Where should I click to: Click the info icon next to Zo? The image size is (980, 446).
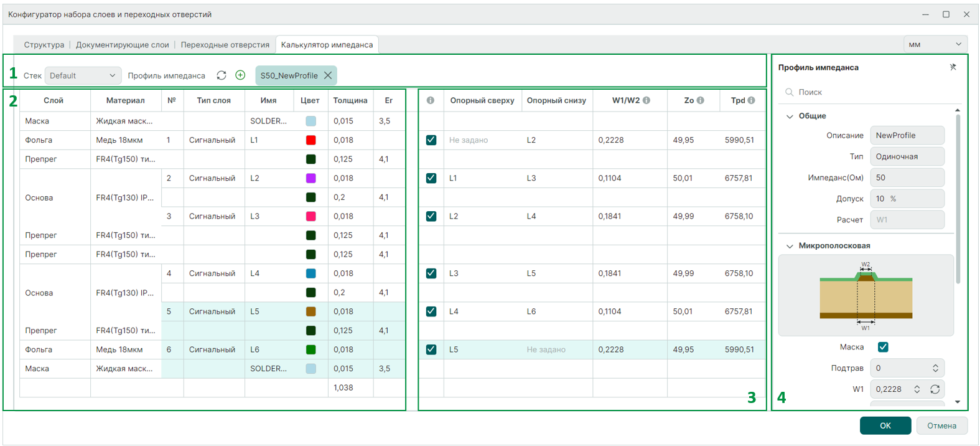700,100
